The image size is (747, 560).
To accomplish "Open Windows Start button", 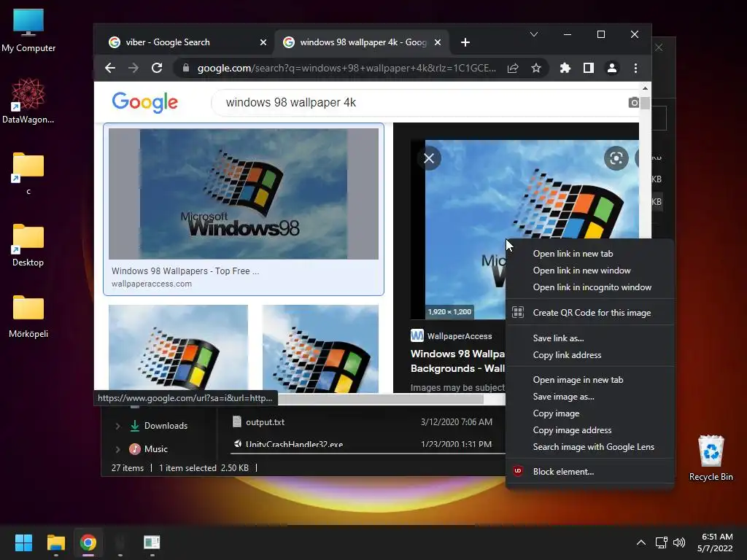I will click(x=23, y=542).
